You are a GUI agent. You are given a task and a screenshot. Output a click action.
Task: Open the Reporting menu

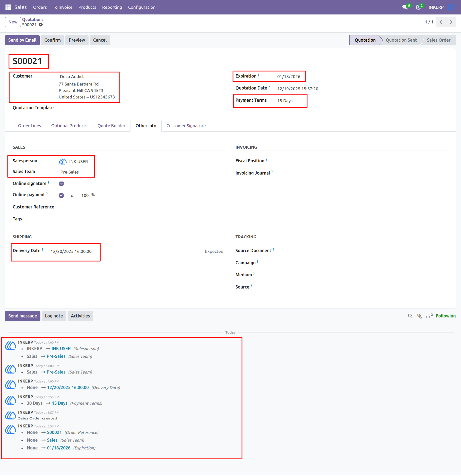tap(112, 7)
